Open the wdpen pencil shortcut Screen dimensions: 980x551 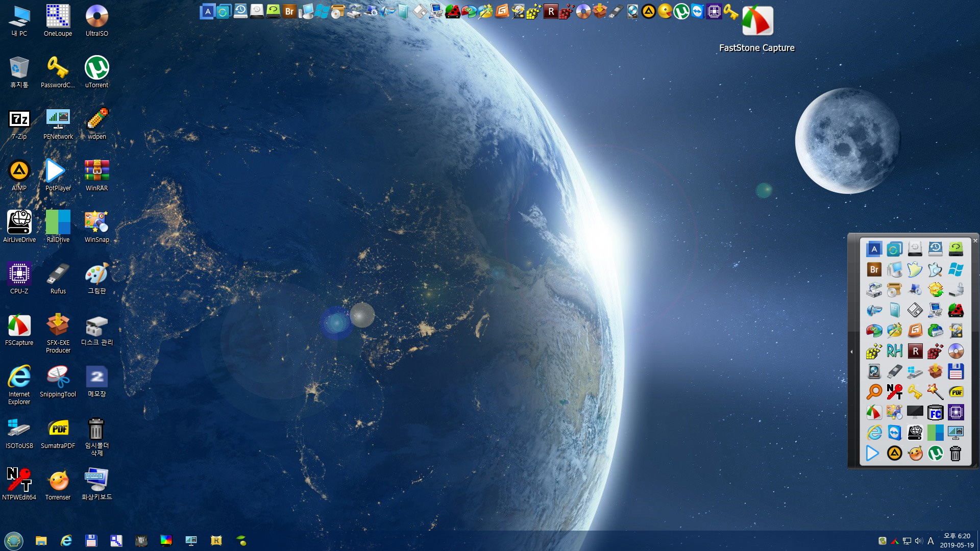click(96, 124)
